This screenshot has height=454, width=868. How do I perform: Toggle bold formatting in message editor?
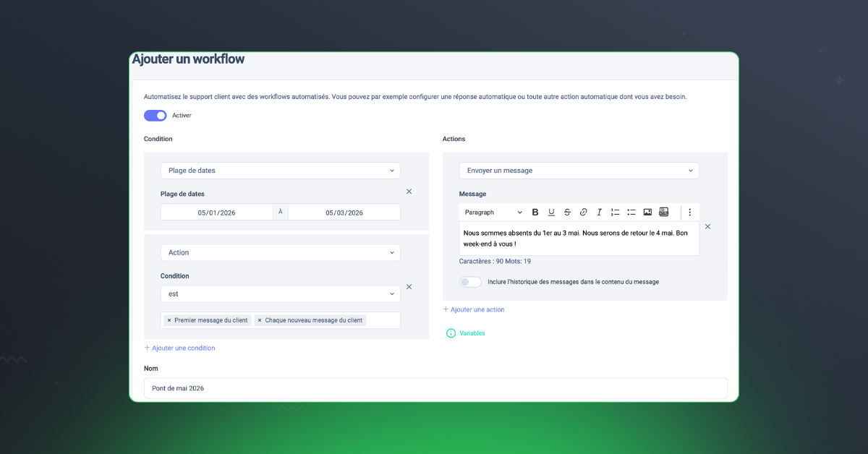(x=535, y=213)
